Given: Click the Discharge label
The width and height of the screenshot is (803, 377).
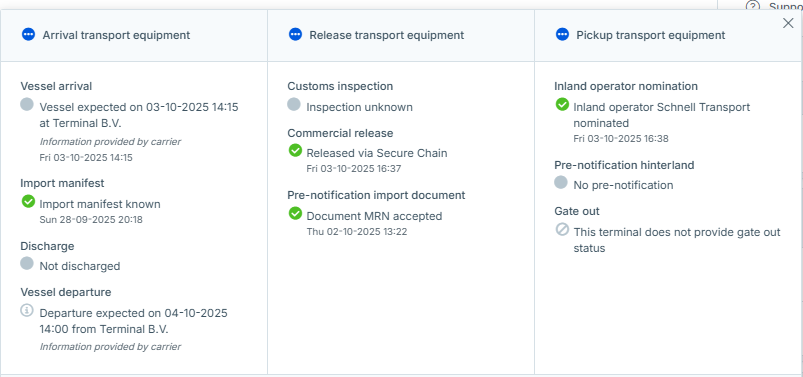Looking at the screenshot, I should 47,246.
